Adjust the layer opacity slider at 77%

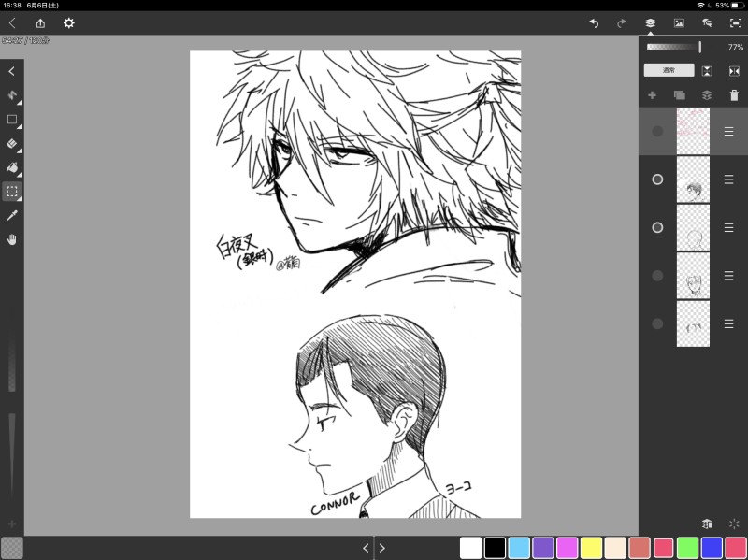point(673,47)
